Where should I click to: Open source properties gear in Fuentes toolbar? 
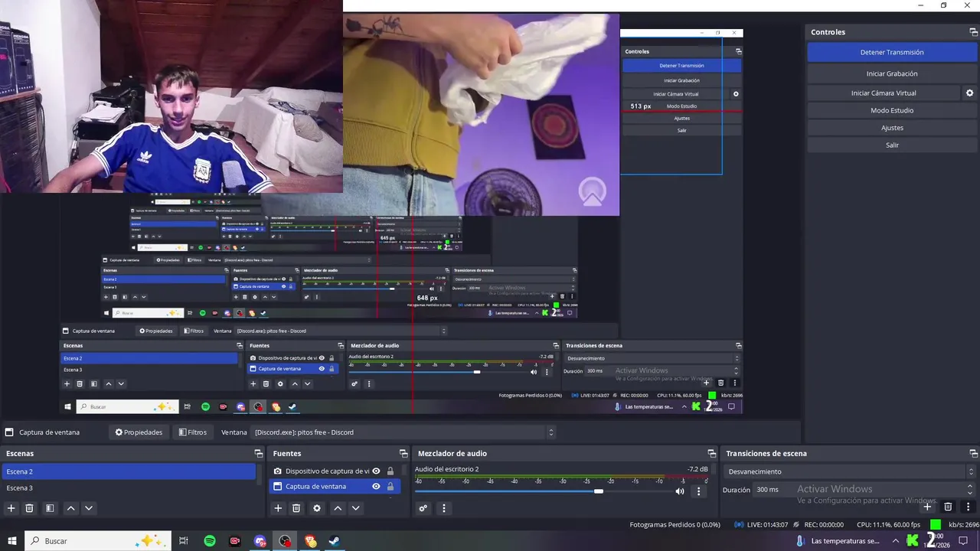[317, 508]
